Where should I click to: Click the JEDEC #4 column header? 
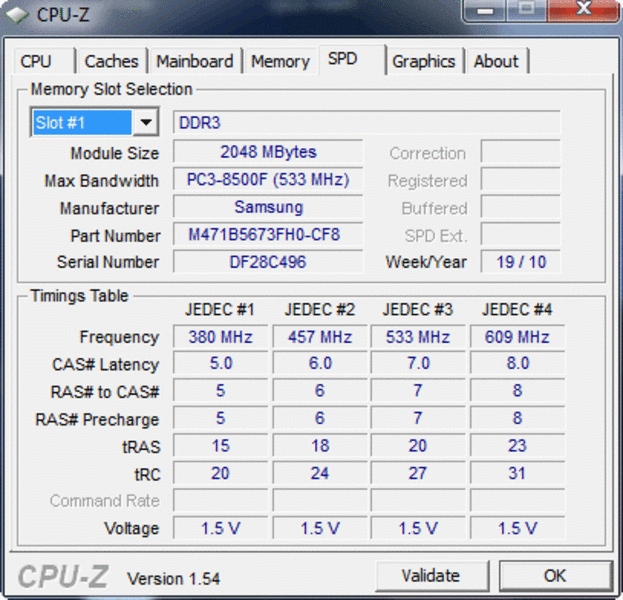tap(517, 310)
